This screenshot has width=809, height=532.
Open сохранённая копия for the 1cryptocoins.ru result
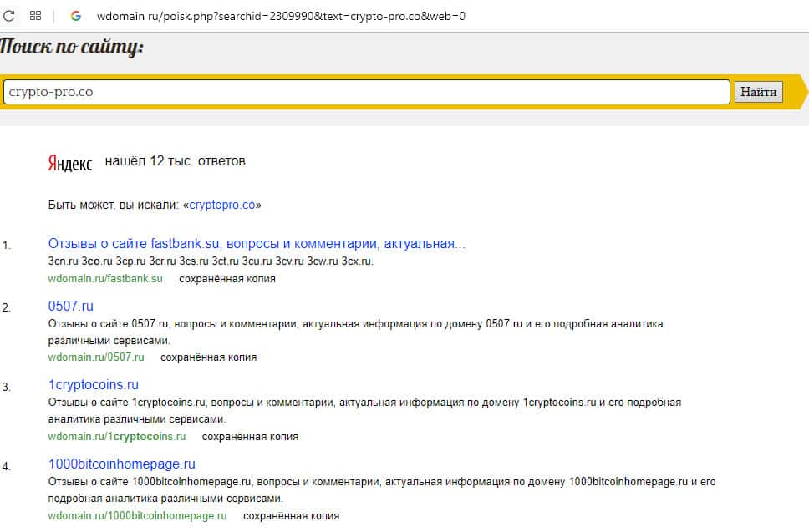pyautogui.click(x=250, y=437)
